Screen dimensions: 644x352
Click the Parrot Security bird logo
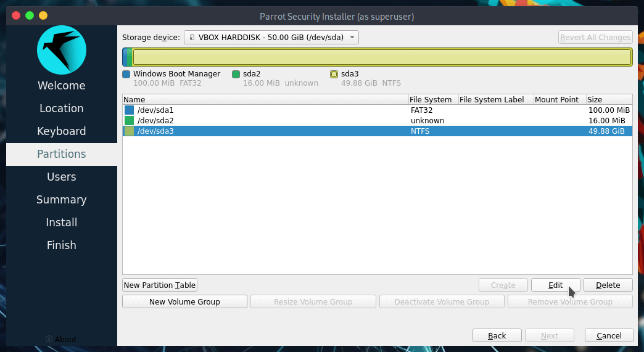coord(61,50)
